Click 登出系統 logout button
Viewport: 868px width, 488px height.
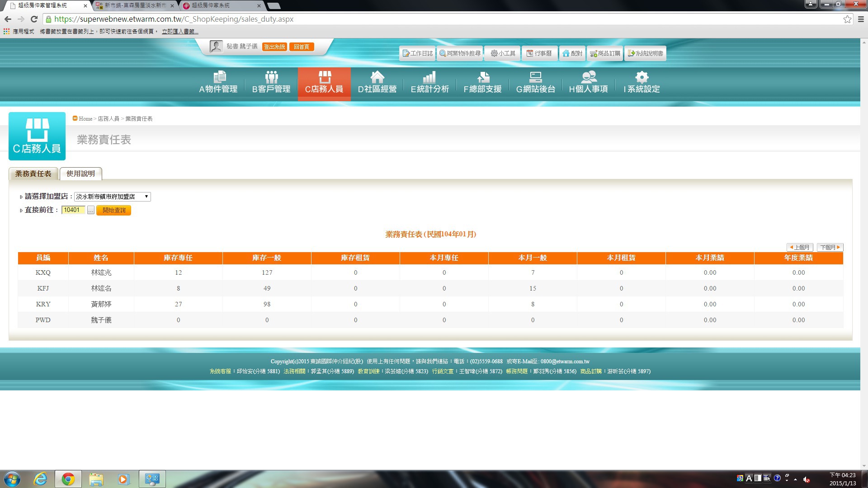click(x=274, y=47)
